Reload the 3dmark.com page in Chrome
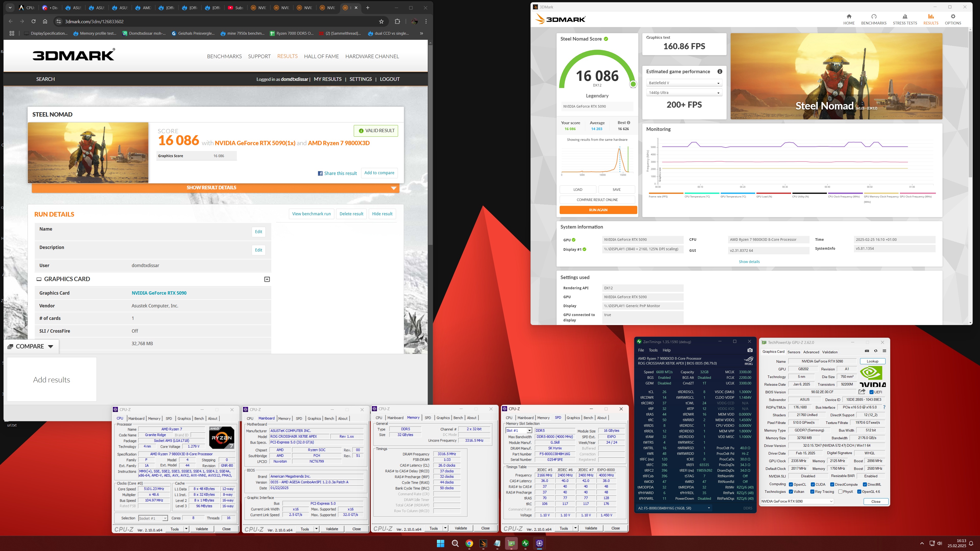980x551 pixels. [x=33, y=22]
